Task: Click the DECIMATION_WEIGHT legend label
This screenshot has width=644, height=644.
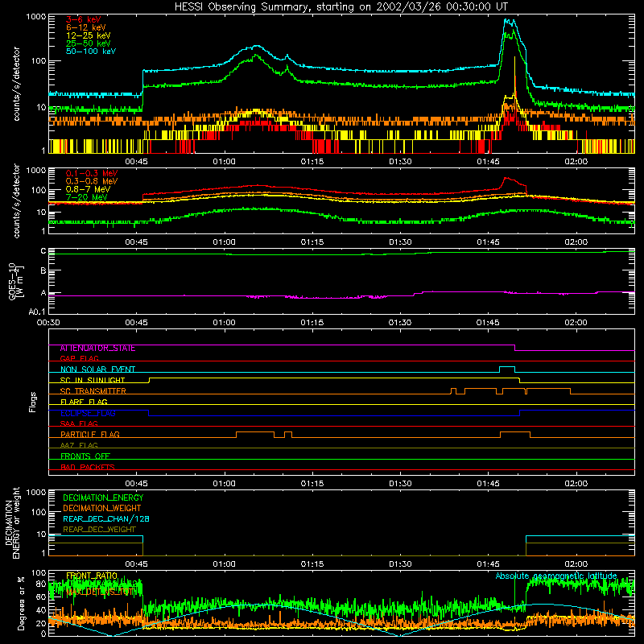Action: coord(102,509)
